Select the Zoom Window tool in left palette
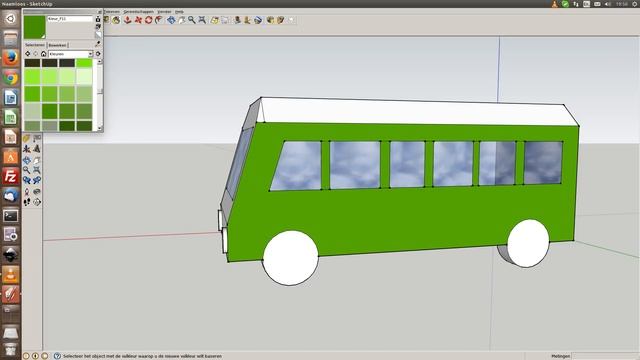The width and height of the screenshot is (640, 360). [x=37, y=170]
